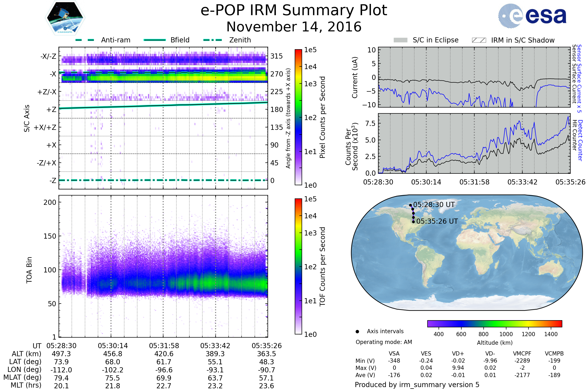Click the 05:31:58 UT tick label below TOA plot
Image resolution: width=588 pixels, height=392 pixels.
pyautogui.click(x=164, y=346)
